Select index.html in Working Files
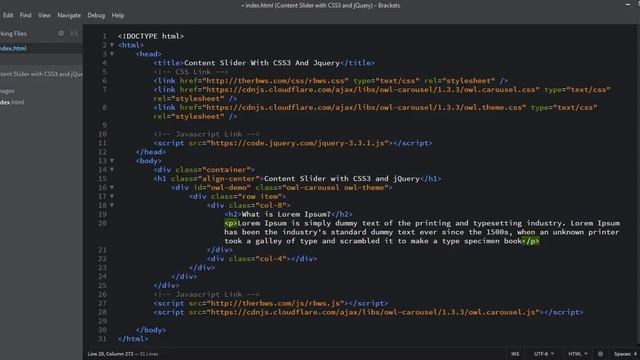The height and width of the screenshot is (360, 640). (x=13, y=48)
